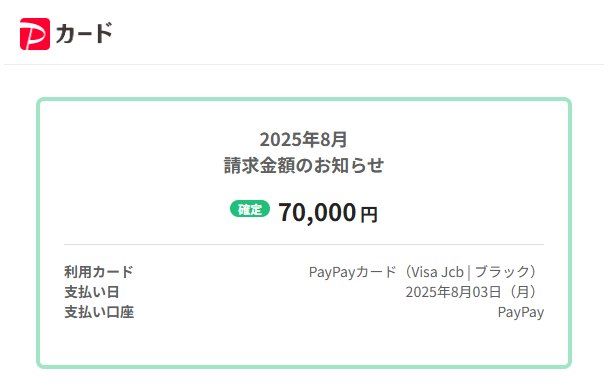The height and width of the screenshot is (390, 609).
Task: Click the horizontal divider below the amount
Action: click(304, 245)
